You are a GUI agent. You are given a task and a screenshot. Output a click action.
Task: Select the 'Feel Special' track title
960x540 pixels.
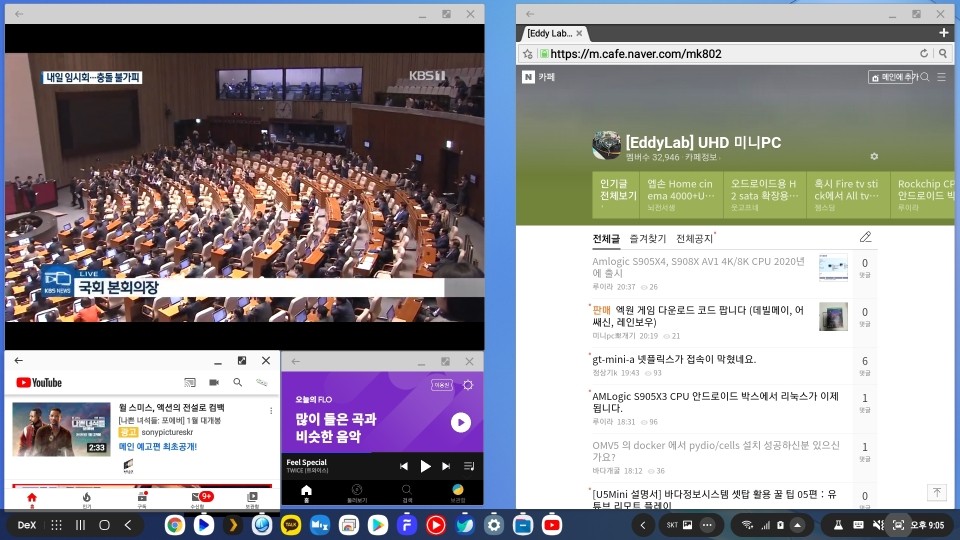pyautogui.click(x=307, y=462)
